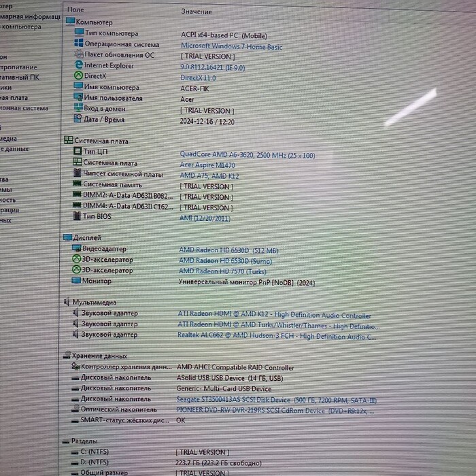Click the Internet Explorer icon
476x476 pixels.
[x=79, y=65]
